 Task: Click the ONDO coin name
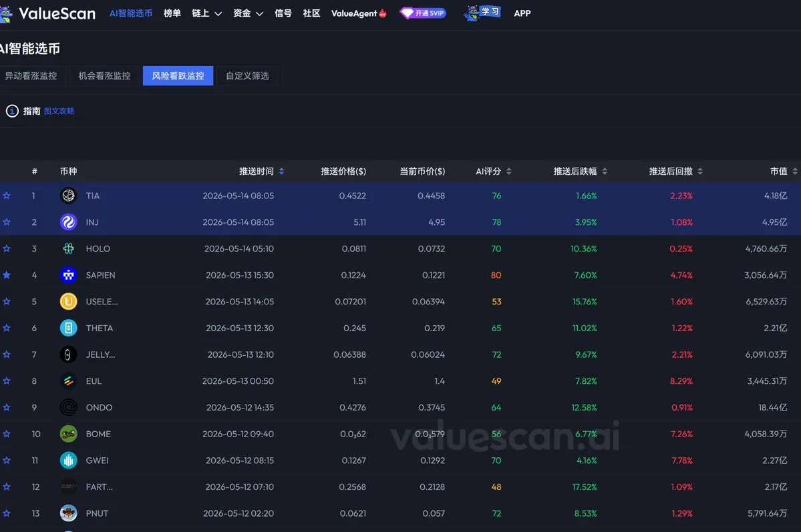(x=99, y=407)
